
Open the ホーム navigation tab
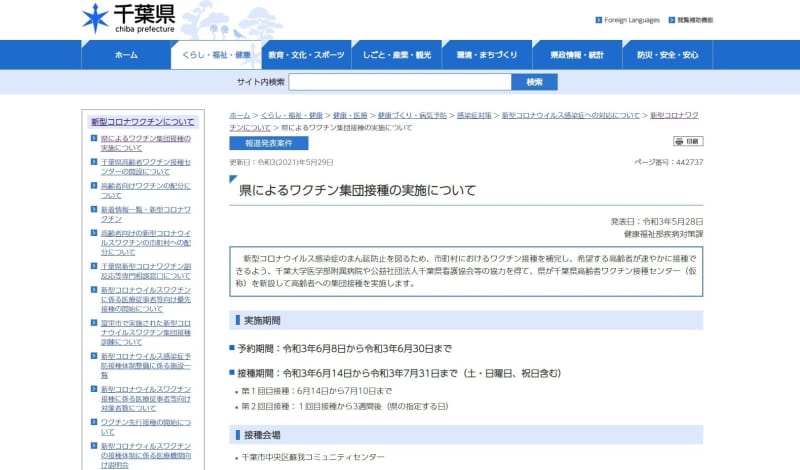pyautogui.click(x=126, y=55)
